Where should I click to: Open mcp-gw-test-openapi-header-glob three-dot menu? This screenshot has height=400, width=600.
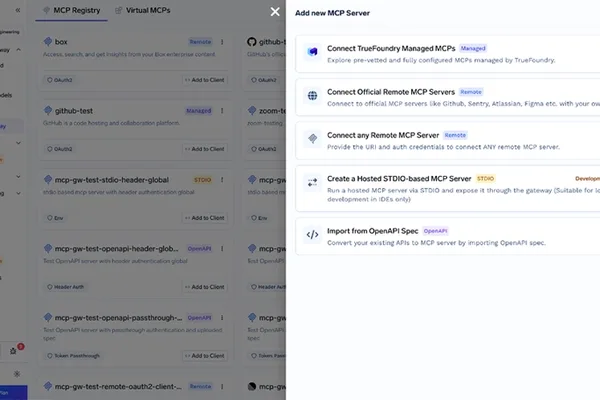tap(222, 248)
